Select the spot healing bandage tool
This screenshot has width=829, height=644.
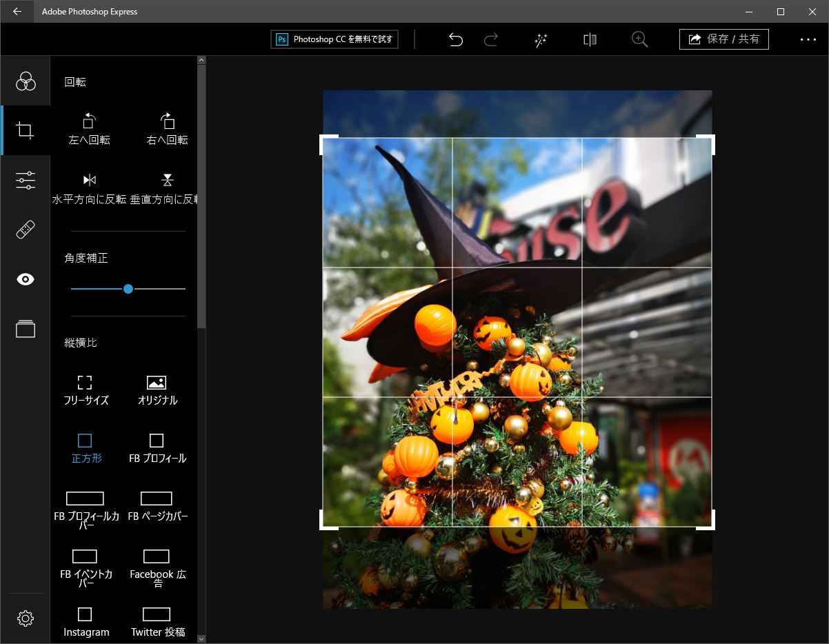pos(26,230)
